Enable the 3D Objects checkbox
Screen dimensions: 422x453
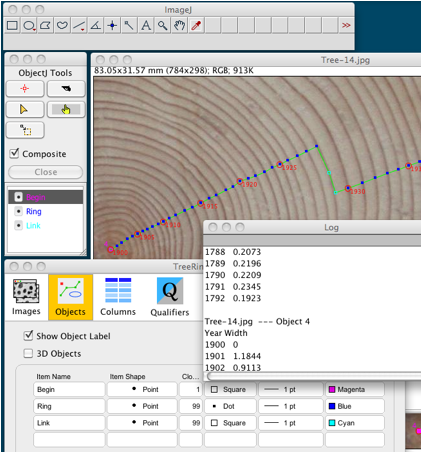point(28,353)
